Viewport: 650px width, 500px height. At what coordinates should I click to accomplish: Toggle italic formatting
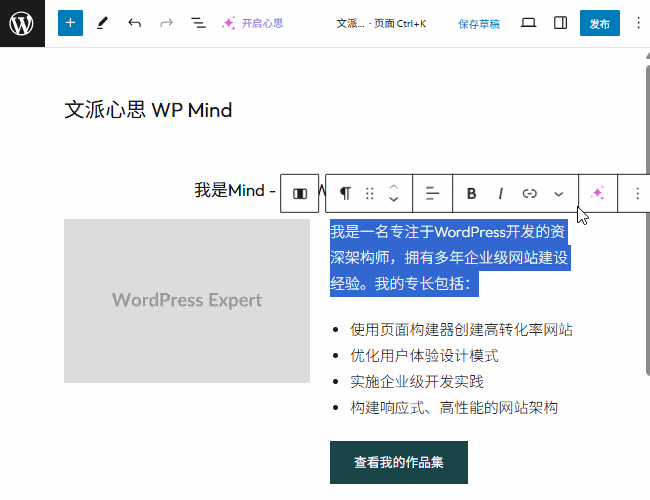click(500, 194)
